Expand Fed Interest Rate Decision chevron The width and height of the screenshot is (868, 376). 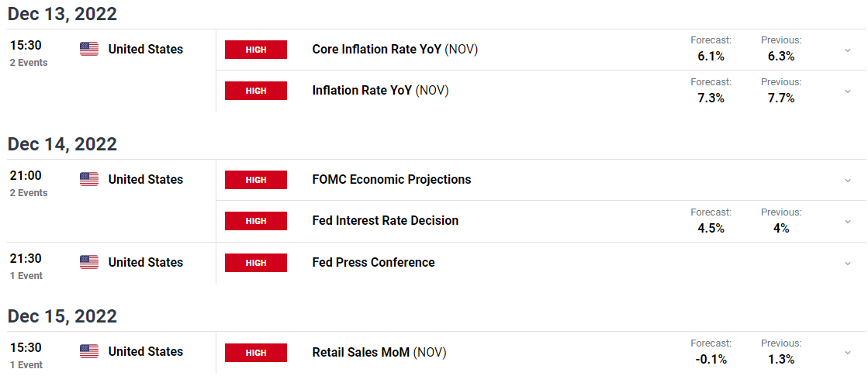pos(848,221)
